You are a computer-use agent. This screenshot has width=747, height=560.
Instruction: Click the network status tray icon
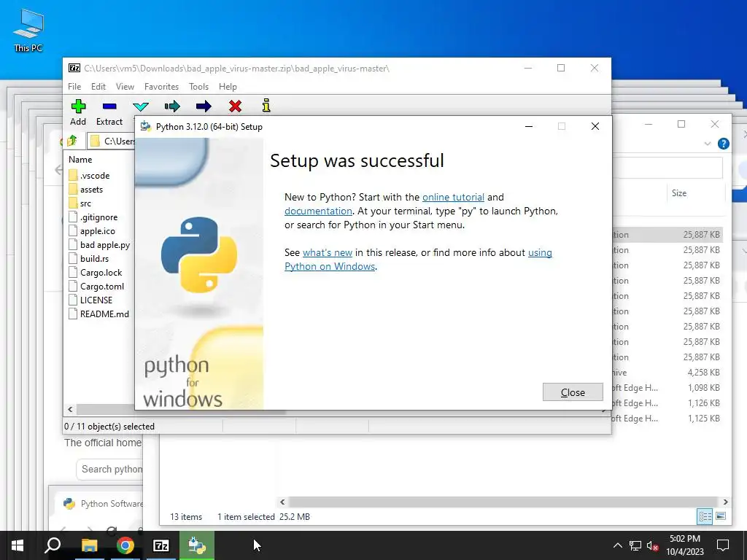[635, 545]
